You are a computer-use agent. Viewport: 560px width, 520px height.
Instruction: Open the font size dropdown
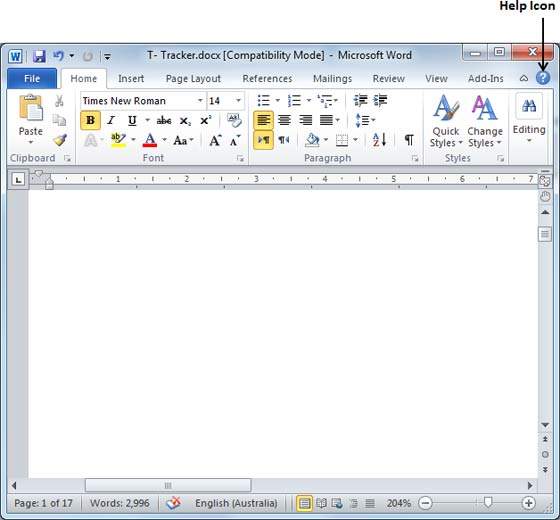coord(238,101)
